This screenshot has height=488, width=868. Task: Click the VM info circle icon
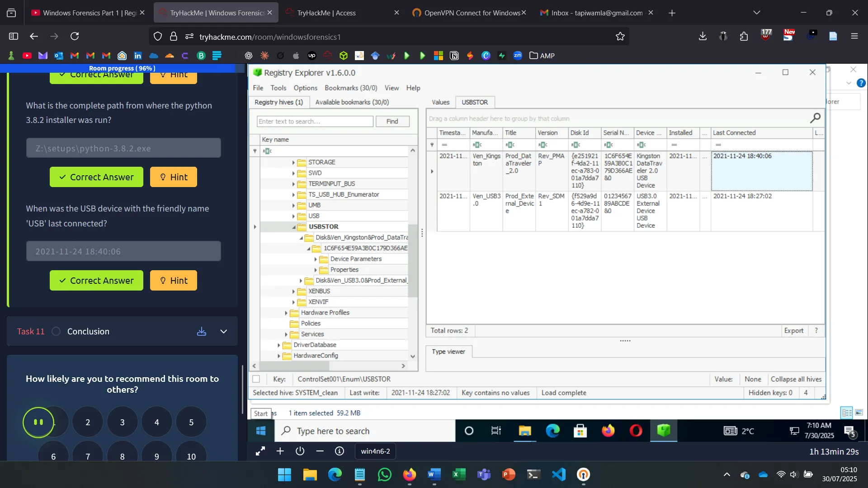click(x=340, y=451)
